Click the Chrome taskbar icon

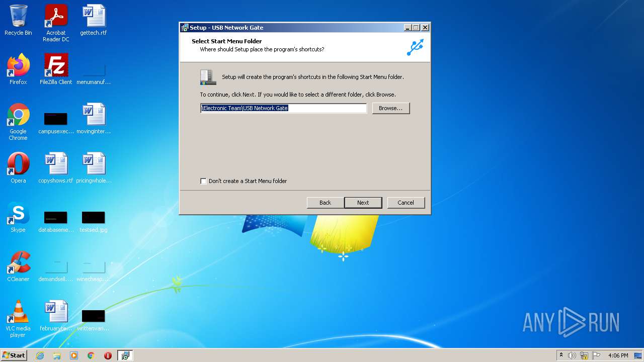point(91,355)
